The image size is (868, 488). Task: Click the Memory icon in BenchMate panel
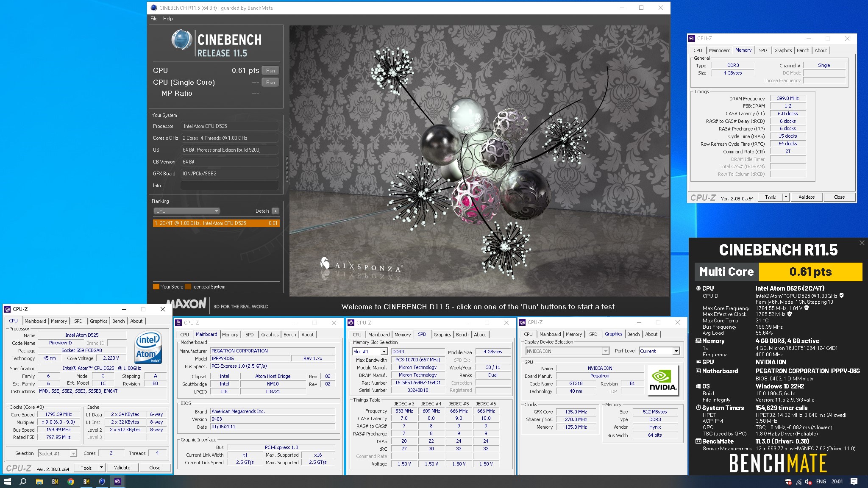[698, 341]
